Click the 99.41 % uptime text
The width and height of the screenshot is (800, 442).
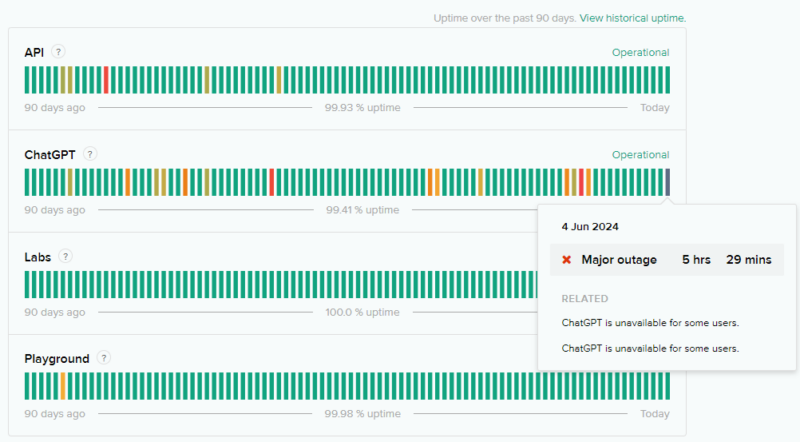click(363, 210)
